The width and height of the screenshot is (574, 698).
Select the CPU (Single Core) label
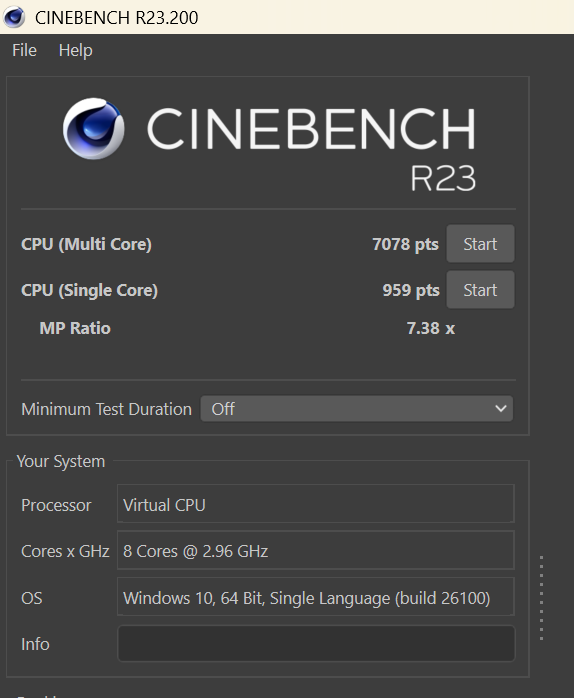pyautogui.click(x=90, y=290)
